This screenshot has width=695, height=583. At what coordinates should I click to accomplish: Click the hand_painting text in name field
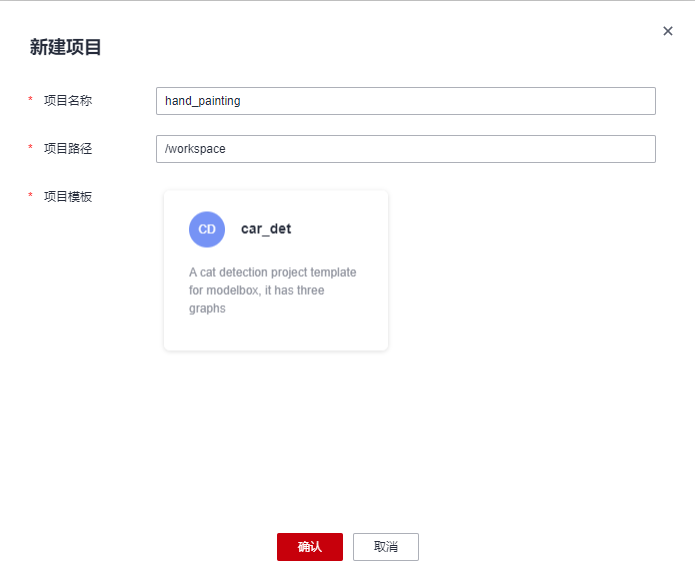coord(203,101)
